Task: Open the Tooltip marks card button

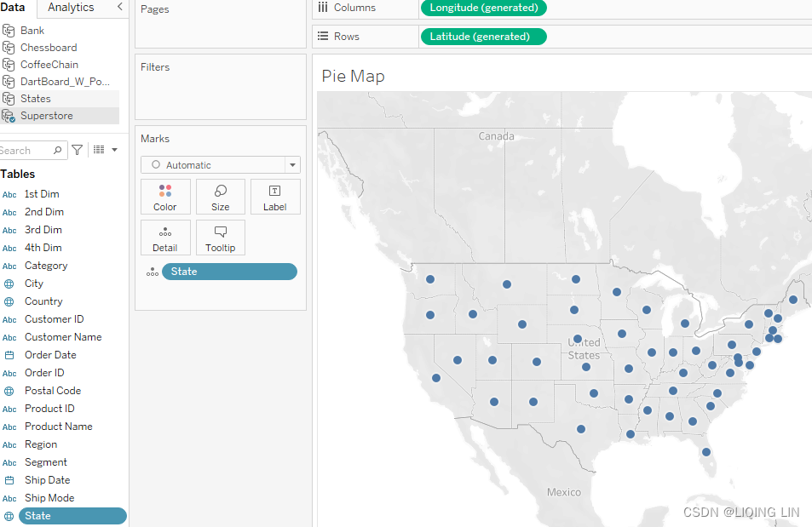Action: pos(220,238)
